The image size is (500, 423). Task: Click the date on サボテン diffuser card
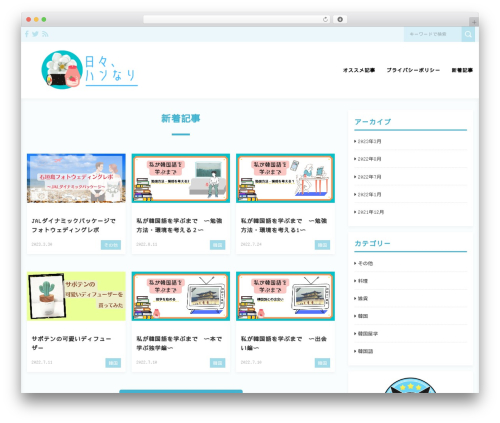(42, 362)
